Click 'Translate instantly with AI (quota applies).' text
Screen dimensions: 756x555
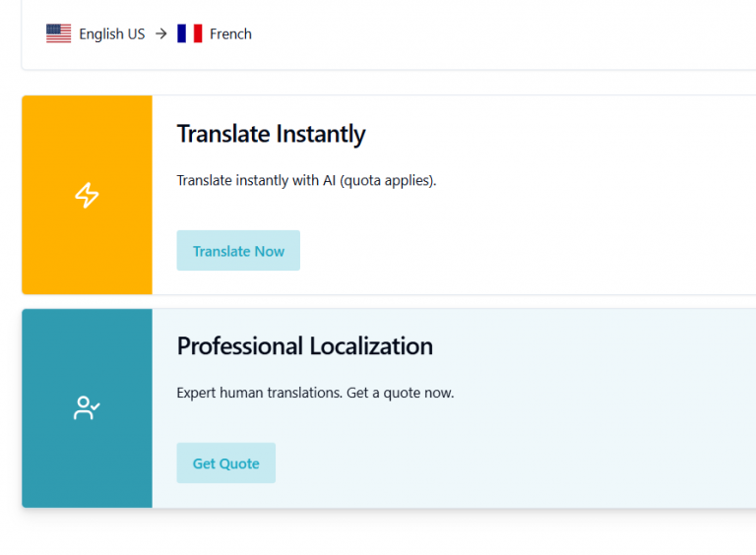pyautogui.click(x=306, y=181)
